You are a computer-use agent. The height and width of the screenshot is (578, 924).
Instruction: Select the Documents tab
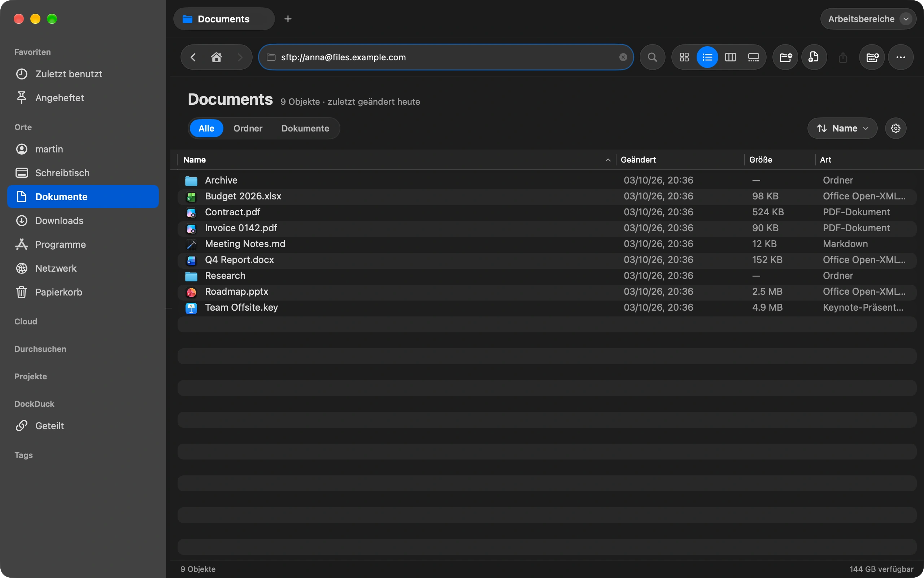(224, 19)
